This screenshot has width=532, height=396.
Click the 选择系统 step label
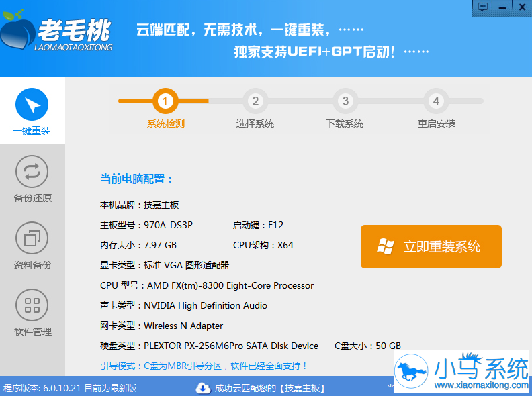coord(255,123)
